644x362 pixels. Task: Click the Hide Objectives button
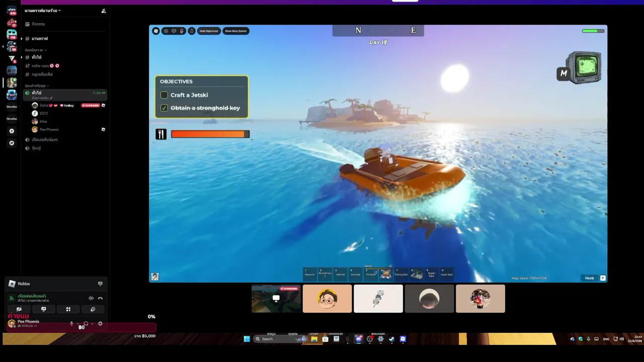pyautogui.click(x=209, y=31)
